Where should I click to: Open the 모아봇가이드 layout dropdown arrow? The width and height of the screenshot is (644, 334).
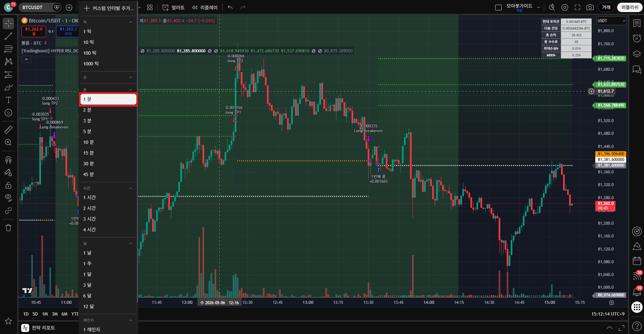point(539,7)
